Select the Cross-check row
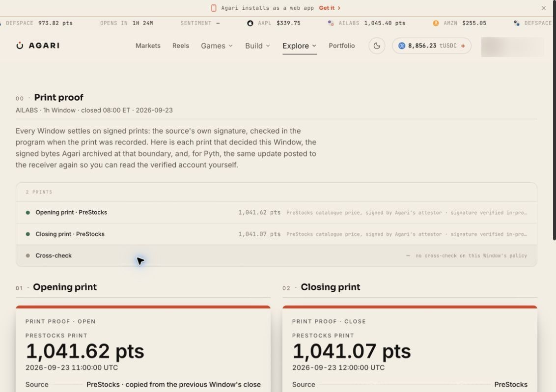Image resolution: width=556 pixels, height=392 pixels. (x=276, y=255)
